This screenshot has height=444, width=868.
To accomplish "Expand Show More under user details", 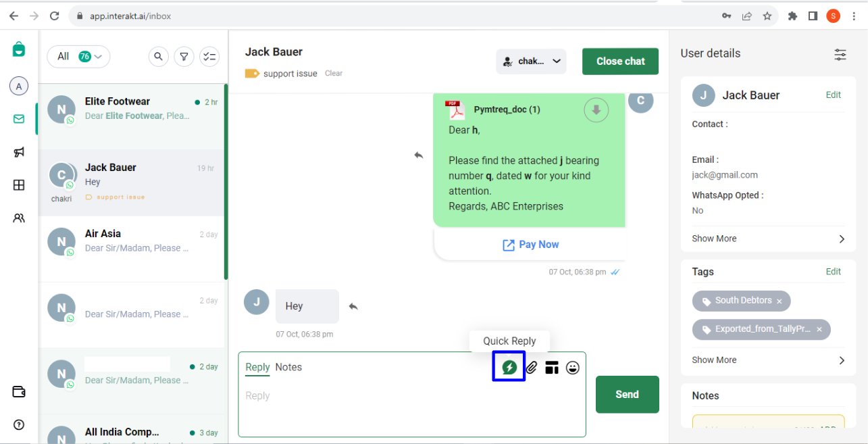I will point(768,239).
